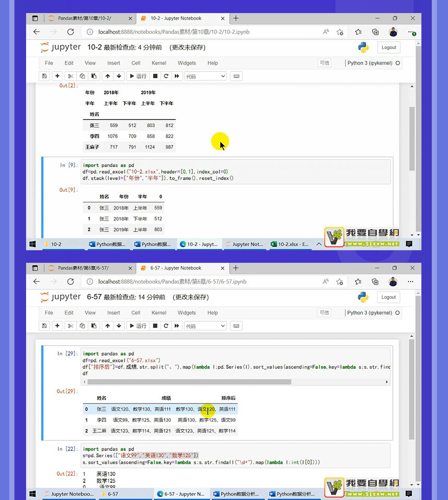Image resolution: width=448 pixels, height=500 pixels.
Task: Insert a cell below in the 10-2 notebook
Action: (57, 76)
